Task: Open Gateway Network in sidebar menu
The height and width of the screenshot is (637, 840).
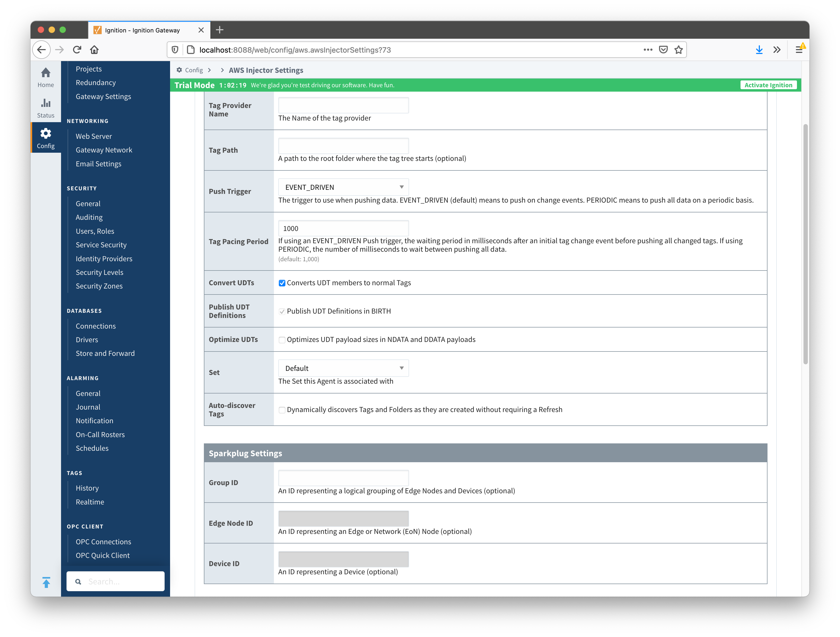Action: [104, 150]
